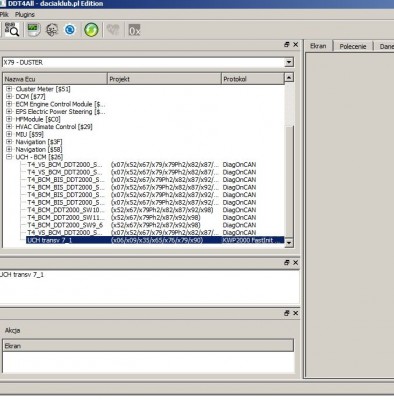Sort by the Protokol column header
Screen dimensions: 394x400
pyautogui.click(x=253, y=79)
